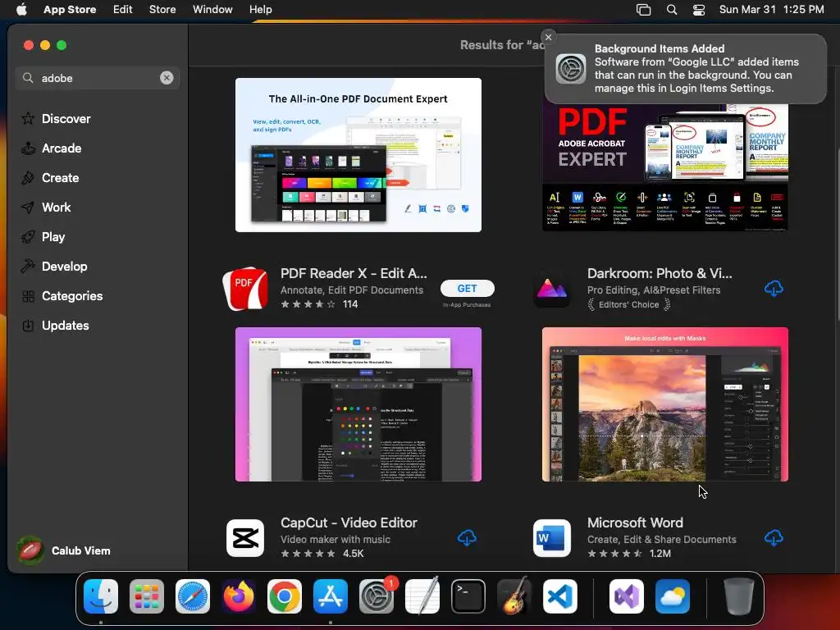This screenshot has width=840, height=630.
Task: Open CapCut - Video Editor title
Action: (x=349, y=523)
